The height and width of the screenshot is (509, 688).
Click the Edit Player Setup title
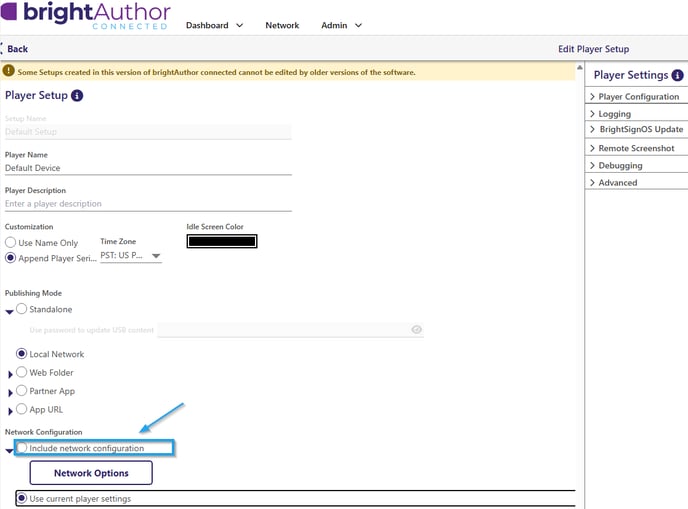pos(593,49)
